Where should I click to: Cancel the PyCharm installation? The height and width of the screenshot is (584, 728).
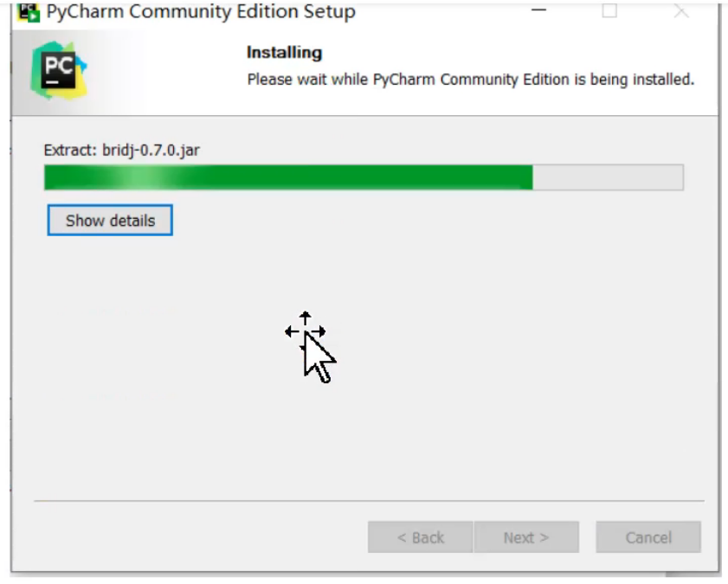[648, 537]
